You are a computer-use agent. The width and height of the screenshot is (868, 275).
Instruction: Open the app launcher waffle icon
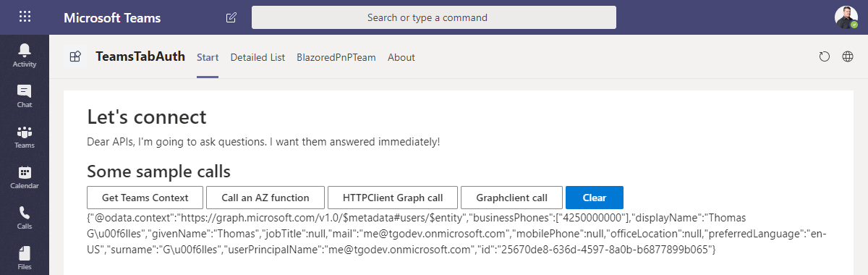[25, 17]
